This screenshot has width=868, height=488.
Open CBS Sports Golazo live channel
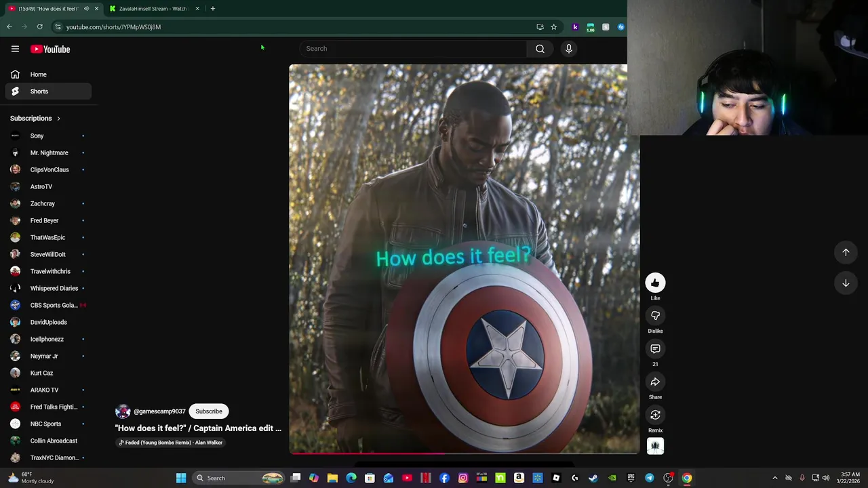(x=47, y=305)
